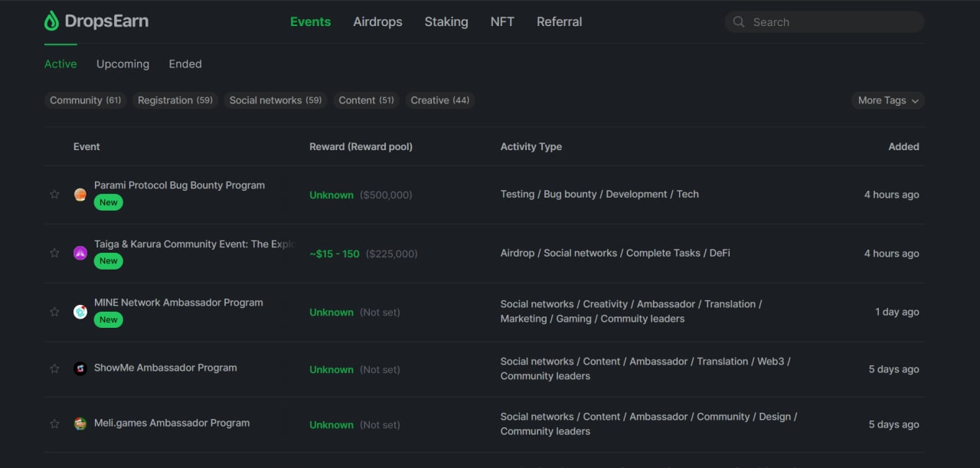The width and height of the screenshot is (980, 468).
Task: Open Taiga & Karura Community Event link
Action: 195,244
